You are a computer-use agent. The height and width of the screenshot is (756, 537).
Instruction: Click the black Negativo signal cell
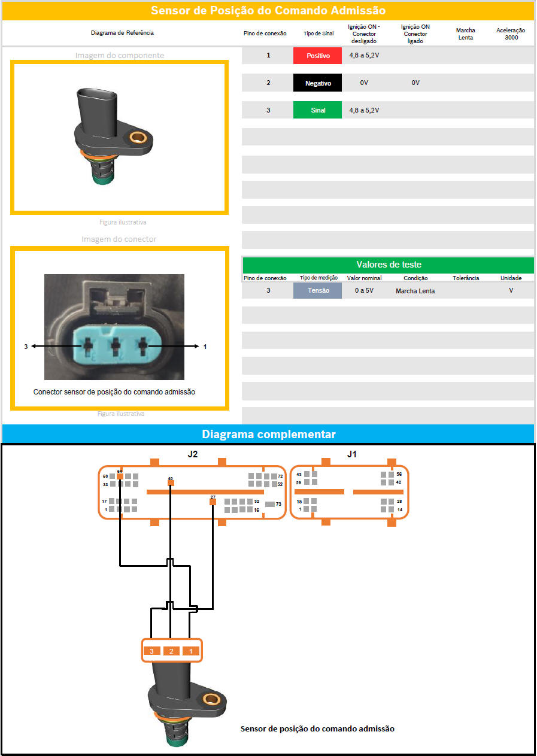click(317, 83)
